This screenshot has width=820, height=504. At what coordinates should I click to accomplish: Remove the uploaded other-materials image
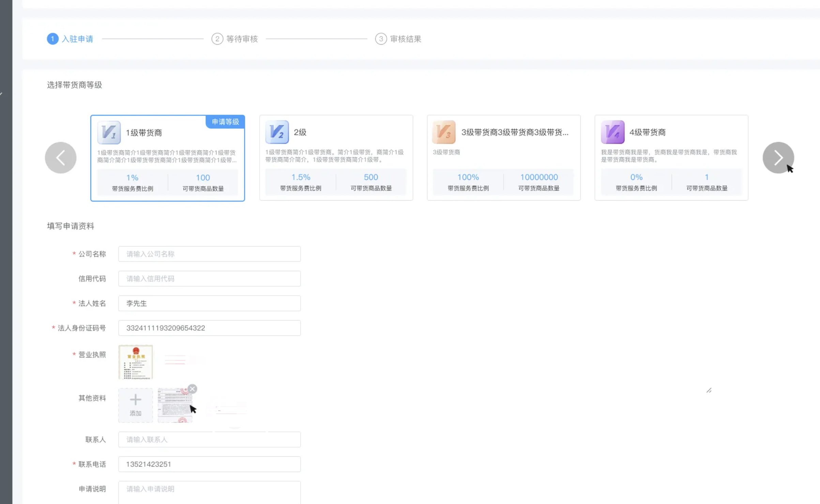click(192, 389)
